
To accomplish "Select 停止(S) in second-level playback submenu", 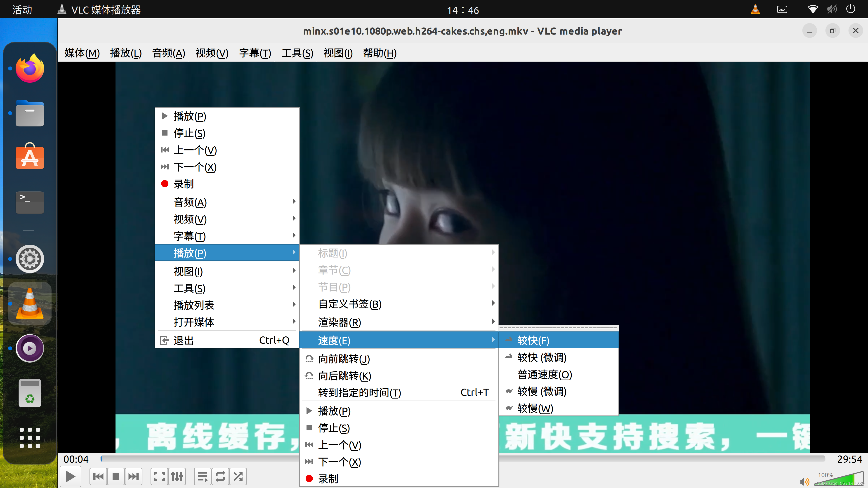I will tap(399, 428).
